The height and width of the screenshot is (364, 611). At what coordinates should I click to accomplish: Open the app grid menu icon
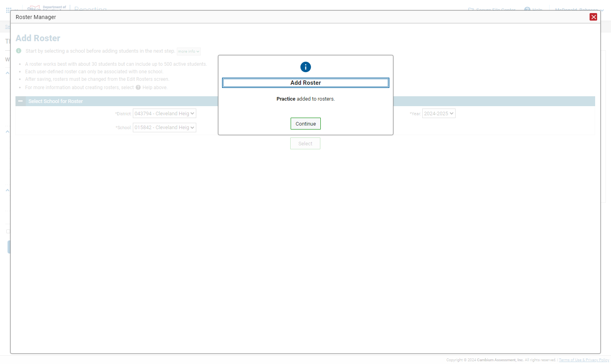click(8, 10)
